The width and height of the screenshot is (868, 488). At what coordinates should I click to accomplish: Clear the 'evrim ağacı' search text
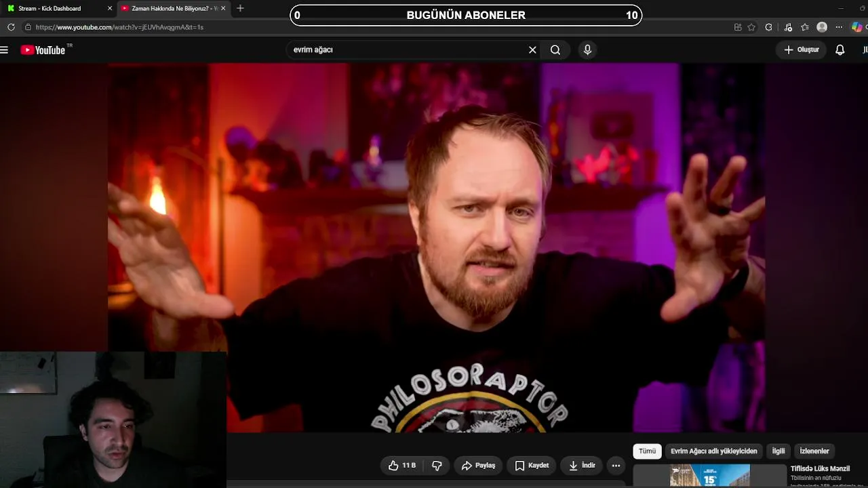[532, 49]
